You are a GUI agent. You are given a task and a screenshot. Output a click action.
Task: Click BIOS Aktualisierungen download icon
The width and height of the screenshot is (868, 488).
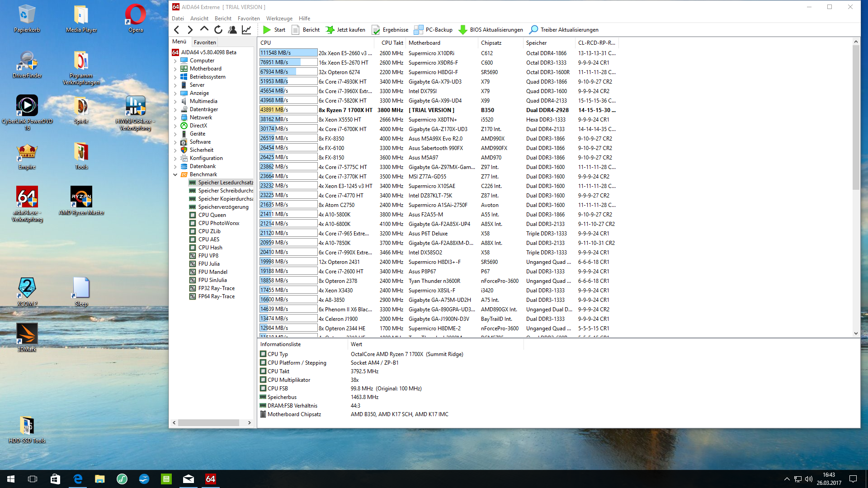click(463, 30)
